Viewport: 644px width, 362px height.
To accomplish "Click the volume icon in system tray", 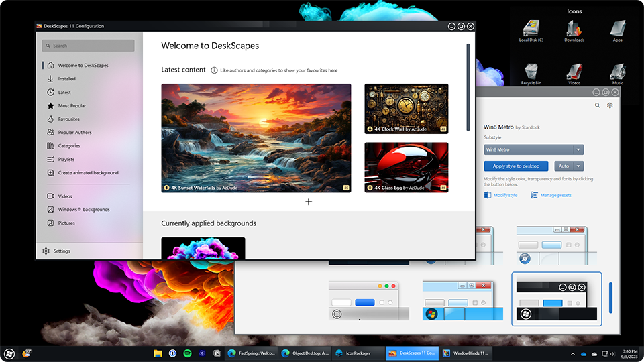I will pyautogui.click(x=612, y=354).
